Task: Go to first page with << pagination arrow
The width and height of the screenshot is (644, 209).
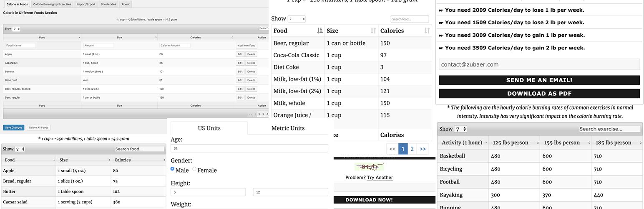Action: pyautogui.click(x=392, y=149)
